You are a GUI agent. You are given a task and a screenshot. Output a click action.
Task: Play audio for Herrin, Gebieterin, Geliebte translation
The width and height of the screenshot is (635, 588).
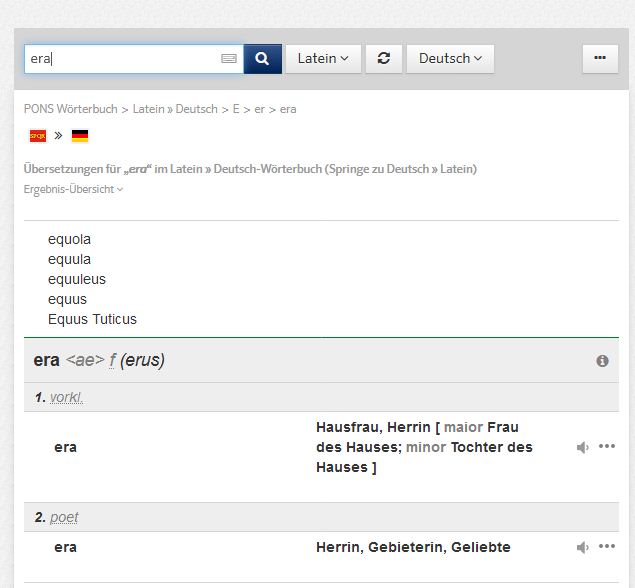pos(583,547)
